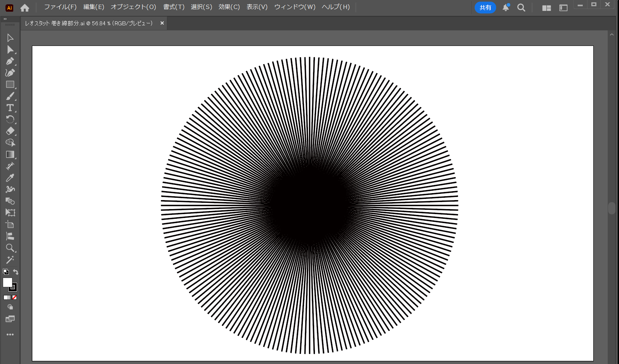This screenshot has width=619, height=364.
Task: Open the ファイル(F) menu
Action: coord(60,7)
